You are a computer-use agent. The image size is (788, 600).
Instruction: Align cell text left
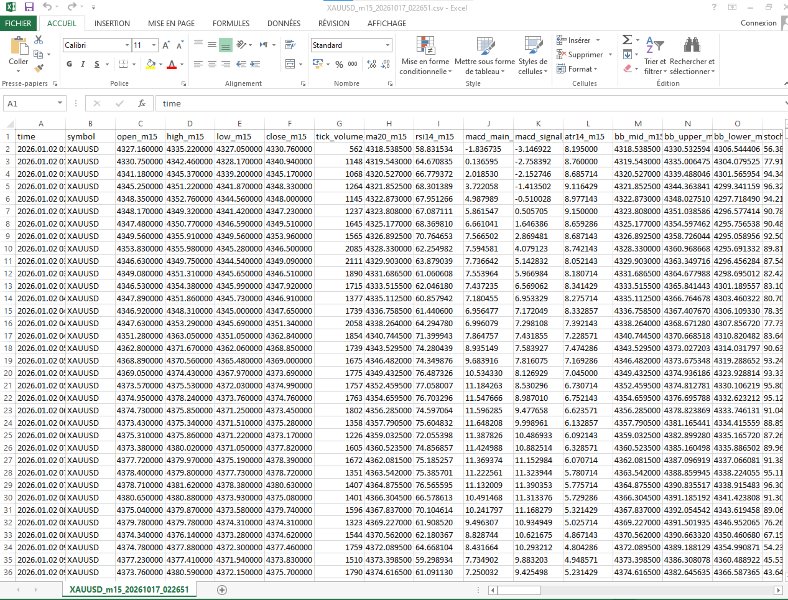point(198,64)
